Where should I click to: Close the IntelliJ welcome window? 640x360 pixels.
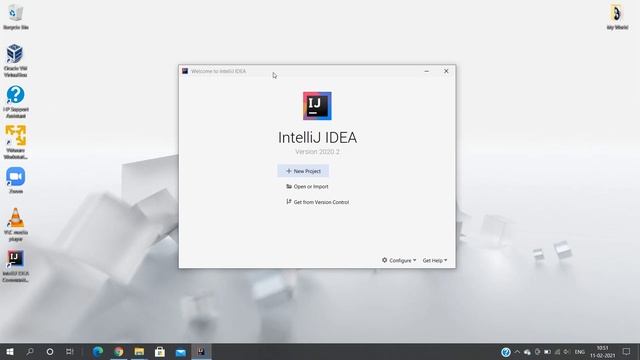[x=446, y=71]
